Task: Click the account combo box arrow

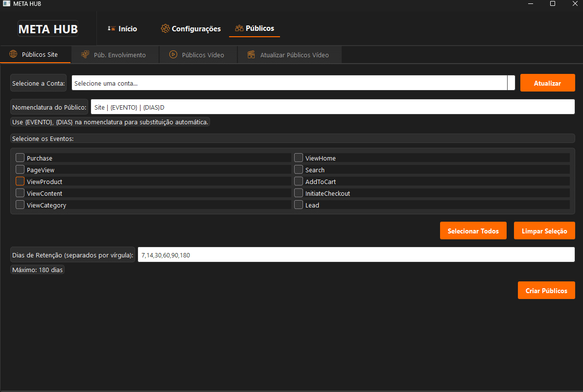Action: pos(511,83)
